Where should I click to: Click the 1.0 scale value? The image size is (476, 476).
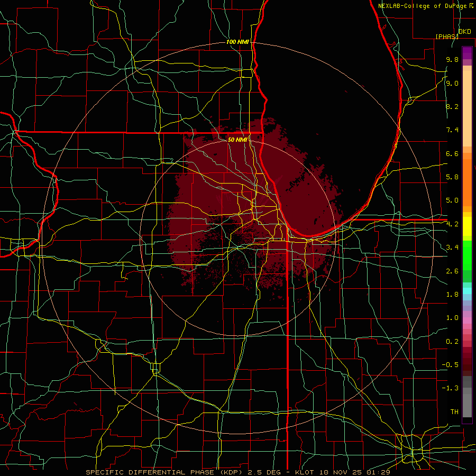point(452,318)
